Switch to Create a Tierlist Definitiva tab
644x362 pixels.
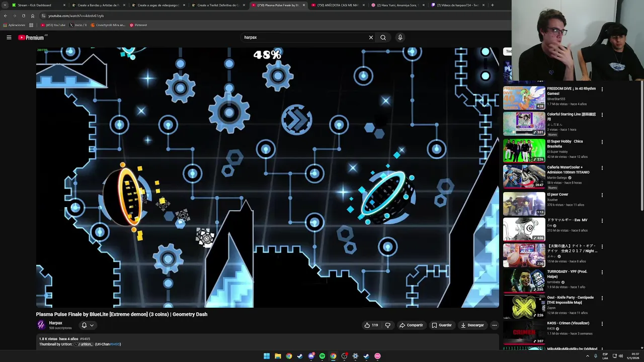(x=218, y=5)
